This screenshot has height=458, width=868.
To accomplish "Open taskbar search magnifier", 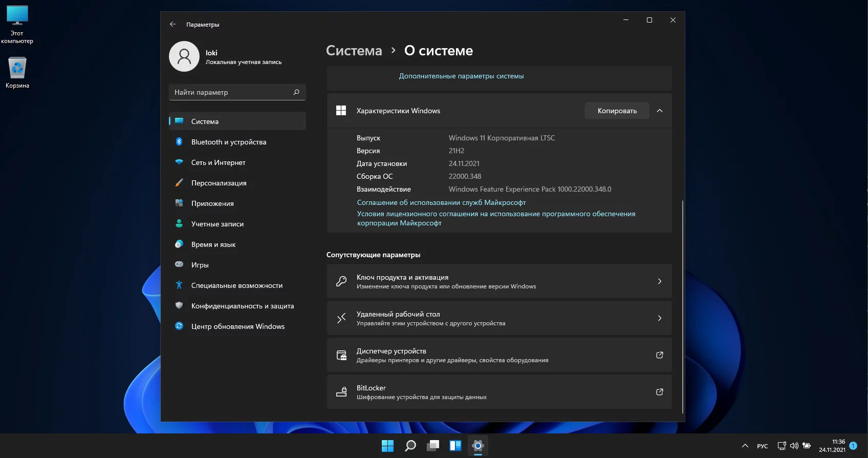I will pyautogui.click(x=410, y=446).
